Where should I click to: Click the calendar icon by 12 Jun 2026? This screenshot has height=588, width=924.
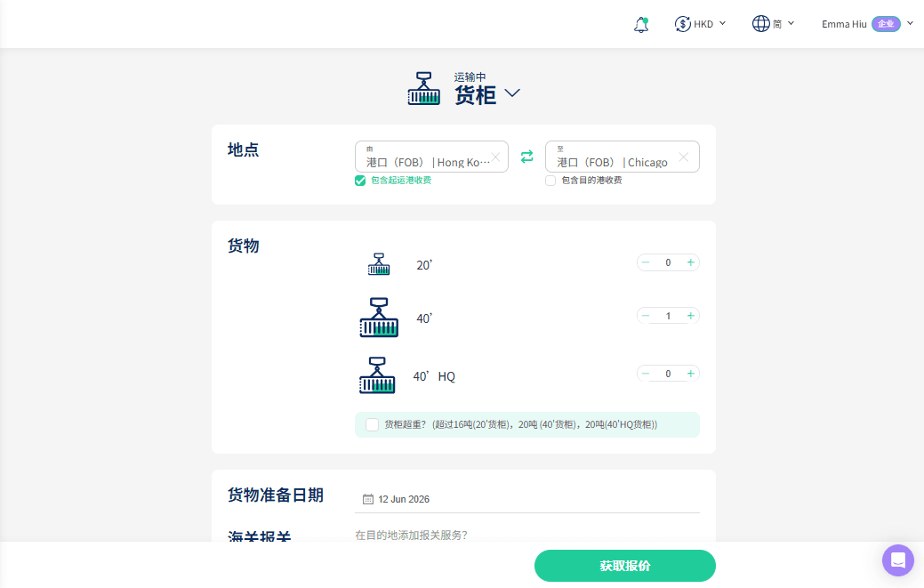[x=367, y=499]
